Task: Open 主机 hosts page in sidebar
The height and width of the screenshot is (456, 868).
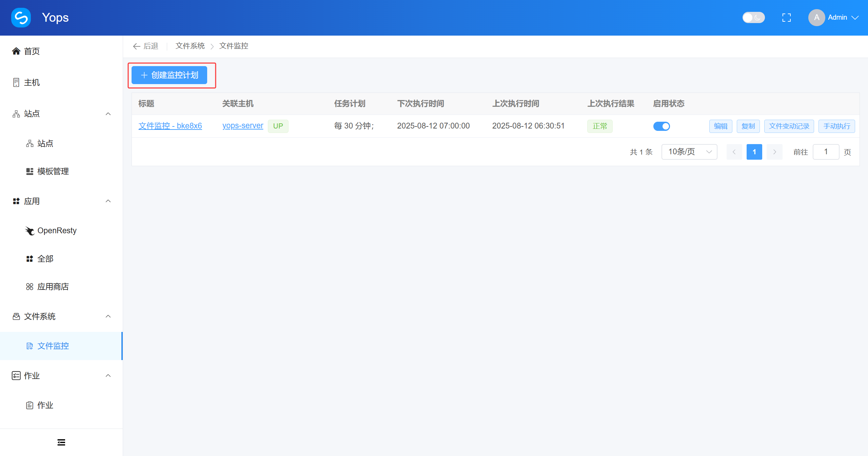Action: (x=32, y=82)
